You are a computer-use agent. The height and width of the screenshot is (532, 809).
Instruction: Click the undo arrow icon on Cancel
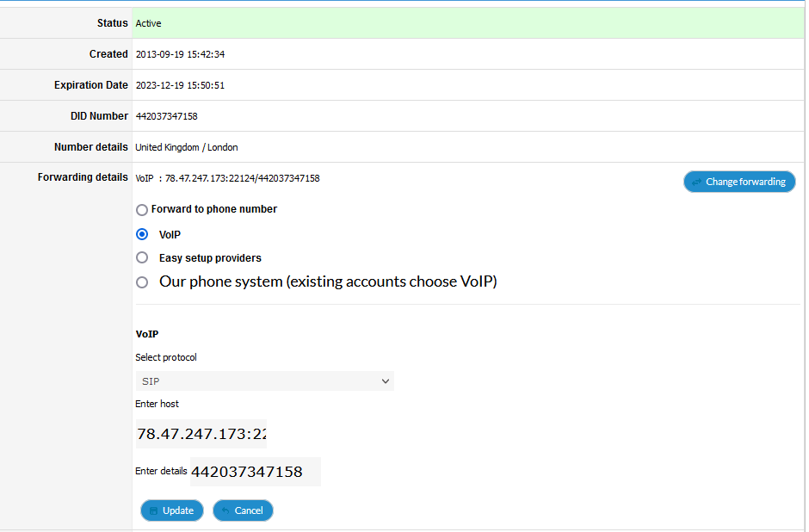[x=225, y=510]
